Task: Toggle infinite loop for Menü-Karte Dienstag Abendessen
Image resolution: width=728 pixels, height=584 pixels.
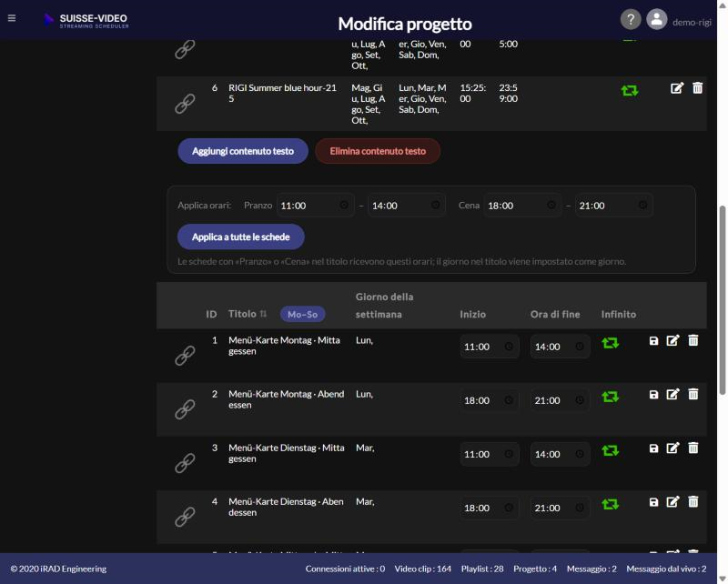Action: click(x=610, y=504)
